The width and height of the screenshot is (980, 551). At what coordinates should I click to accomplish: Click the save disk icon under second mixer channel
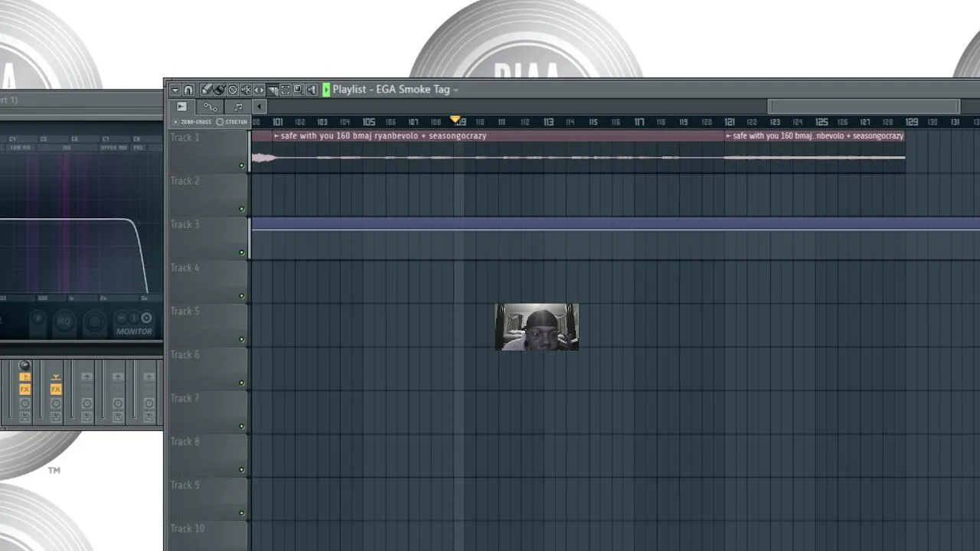coord(56,417)
